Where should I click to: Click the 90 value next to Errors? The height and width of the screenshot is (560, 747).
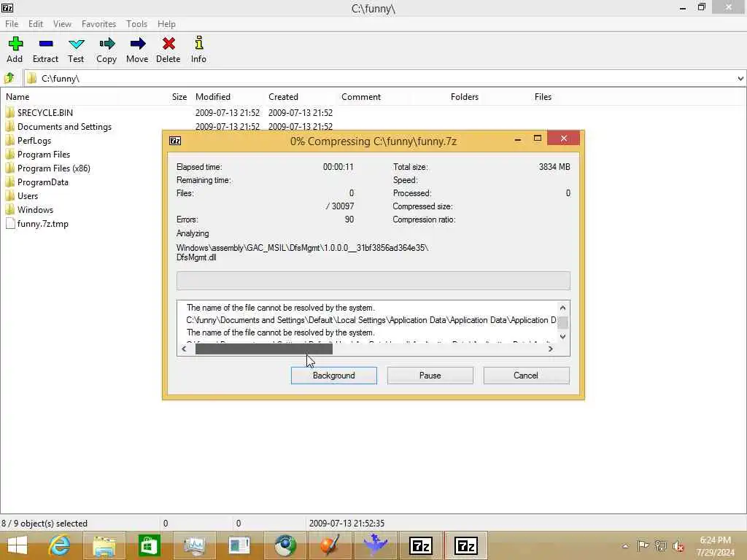point(349,219)
